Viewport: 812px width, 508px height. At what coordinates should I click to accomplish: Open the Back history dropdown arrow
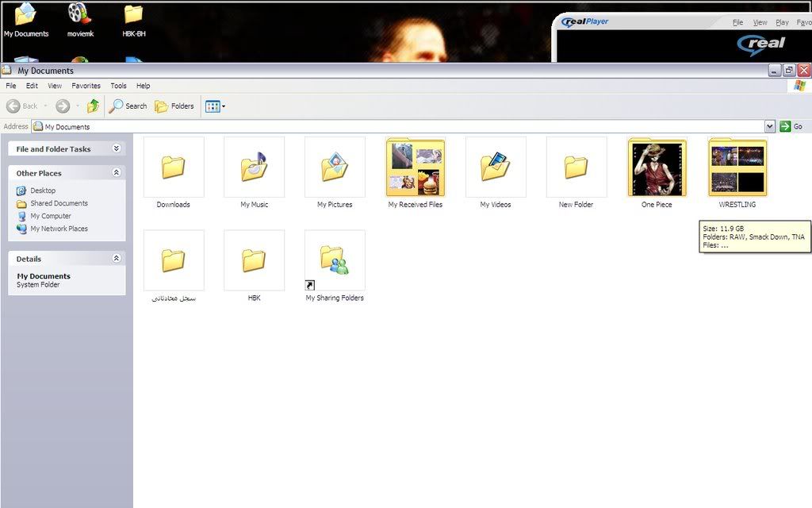(x=45, y=106)
